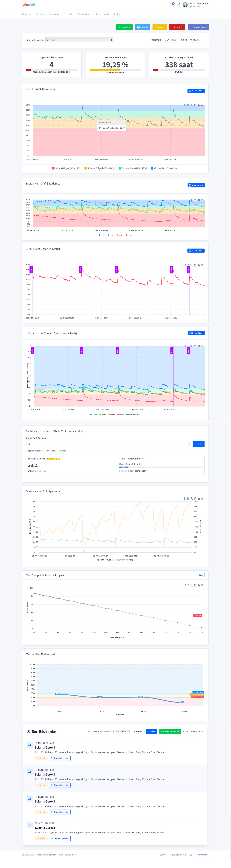Click the Başlangıç date input field
Screen dimensions: 231x868
[171, 40]
